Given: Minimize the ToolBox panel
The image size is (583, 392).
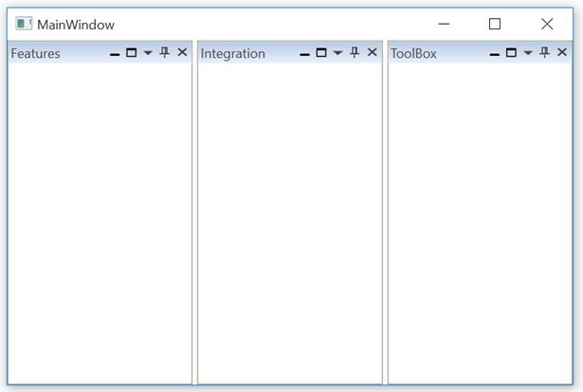Looking at the screenshot, I should pyautogui.click(x=495, y=53).
